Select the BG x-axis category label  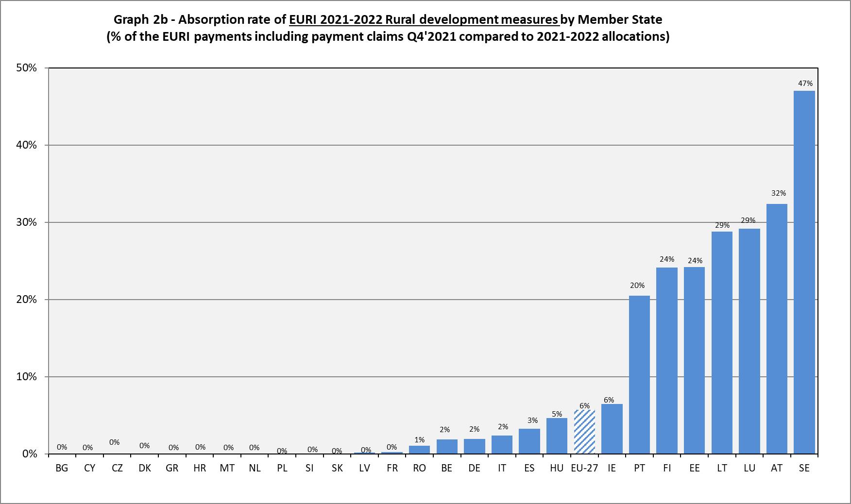pyautogui.click(x=62, y=468)
